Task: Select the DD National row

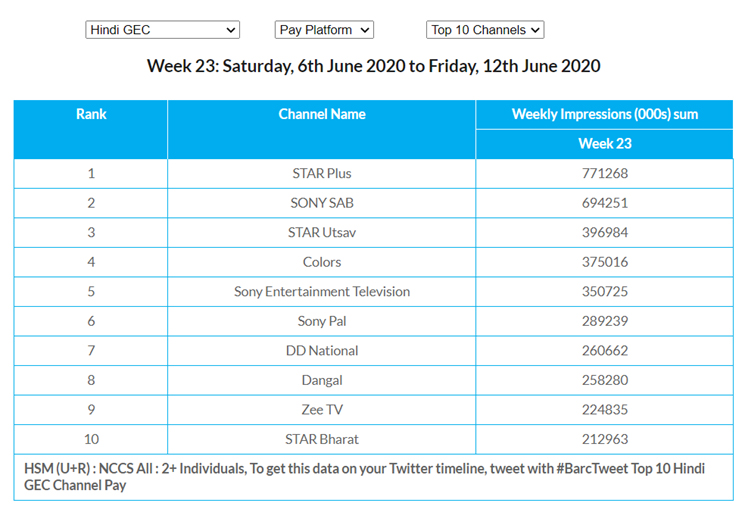Action: (x=322, y=351)
